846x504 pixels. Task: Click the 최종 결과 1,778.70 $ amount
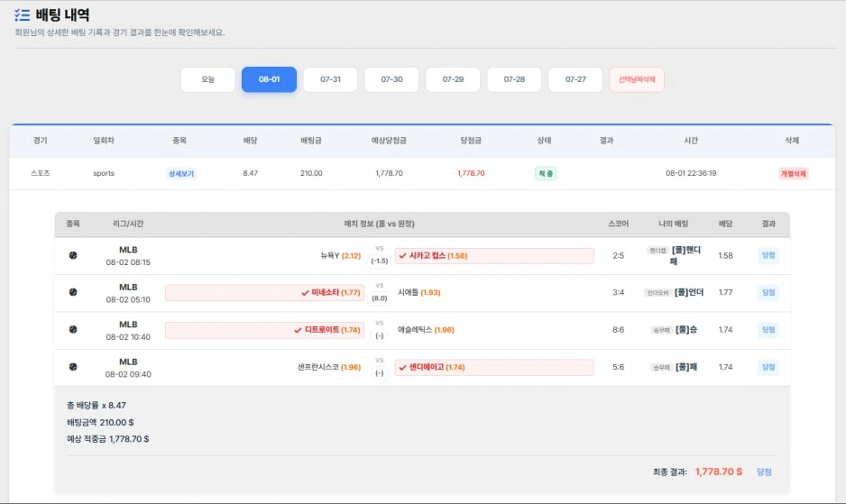pos(719,472)
